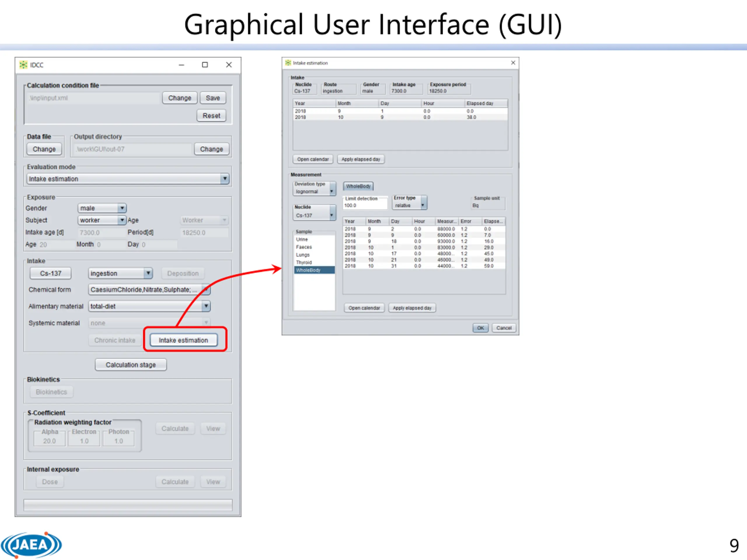Select the measurement row with value 88000.0

[424, 229]
